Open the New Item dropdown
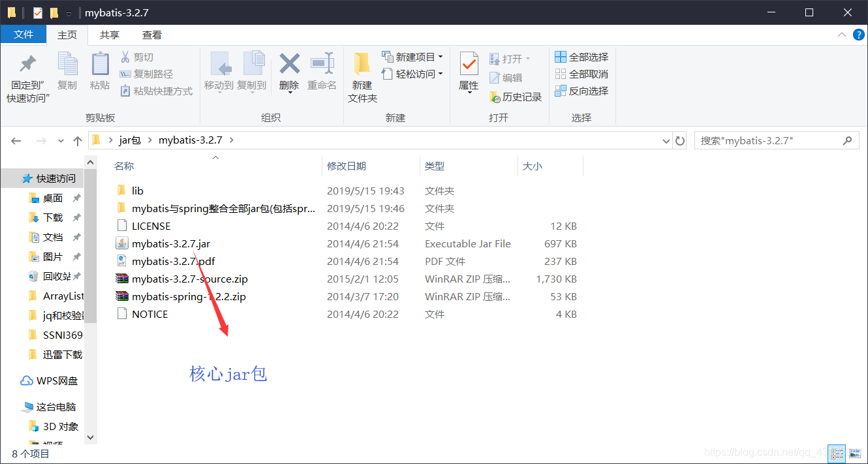This screenshot has height=464, width=868. [412, 57]
